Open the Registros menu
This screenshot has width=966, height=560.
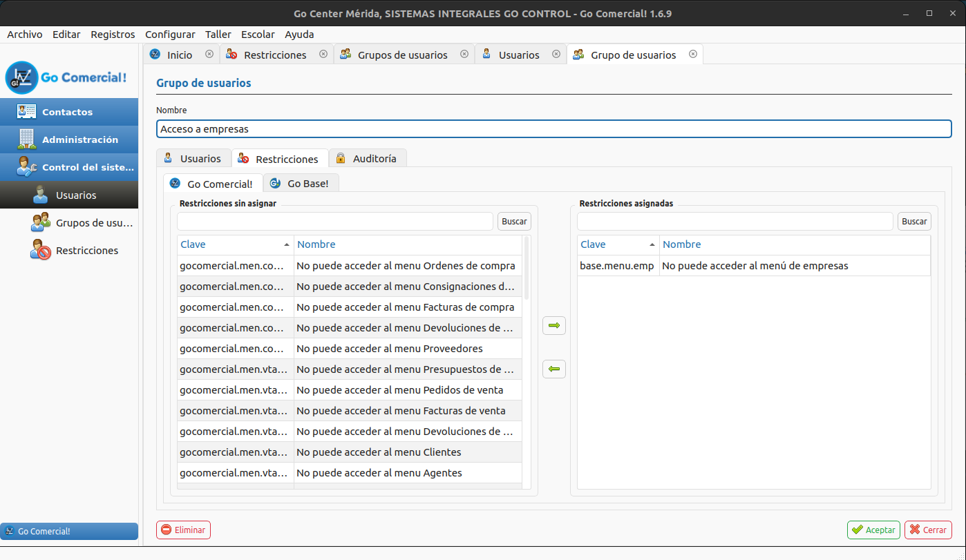click(113, 34)
